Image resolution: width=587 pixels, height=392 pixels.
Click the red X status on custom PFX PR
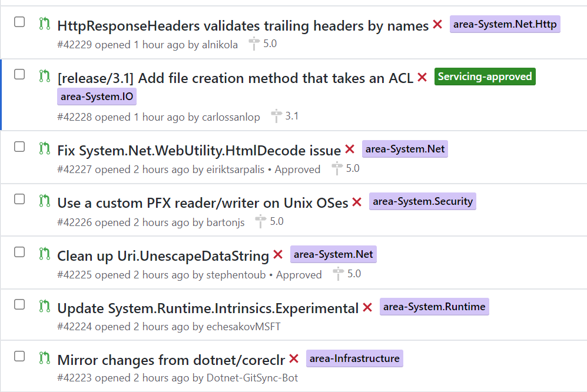[357, 202]
